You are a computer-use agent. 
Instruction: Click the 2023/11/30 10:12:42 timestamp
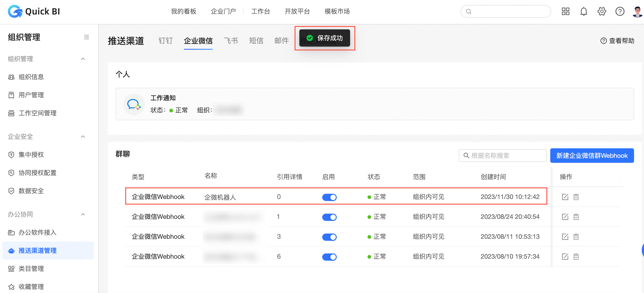510,197
